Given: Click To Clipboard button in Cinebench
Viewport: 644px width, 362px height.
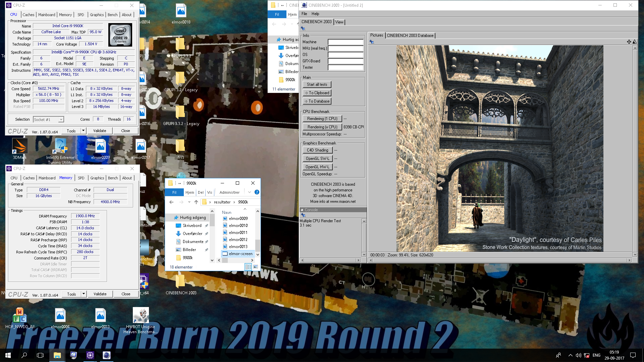Looking at the screenshot, I should click(x=317, y=93).
